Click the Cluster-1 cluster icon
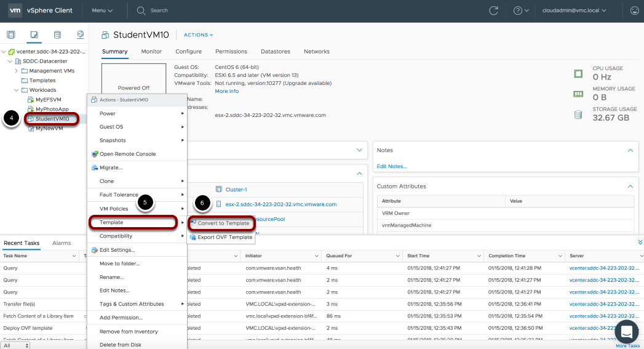 (x=219, y=189)
